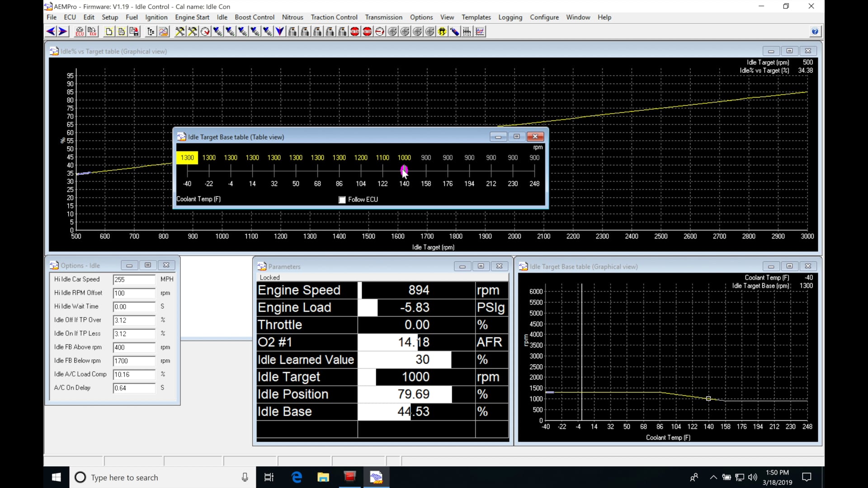Select the red START engine icon
868x488 pixels.
coord(355,31)
